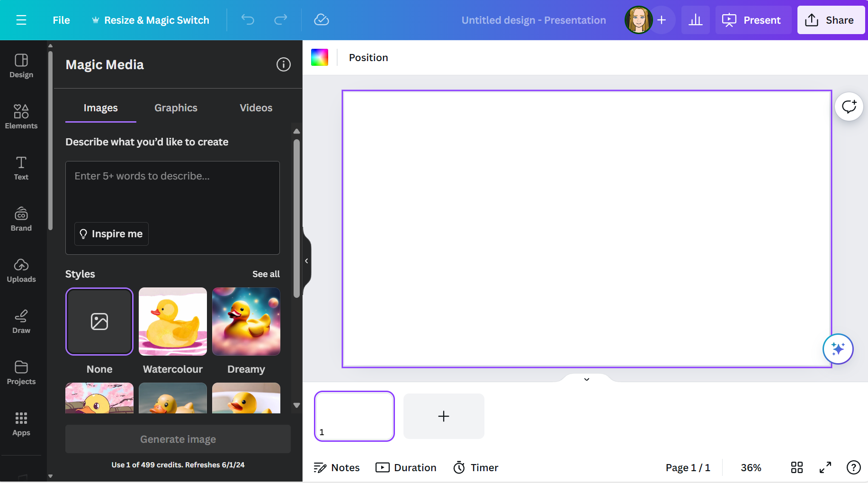
Task: Open the insights chart icon
Action: tap(695, 20)
